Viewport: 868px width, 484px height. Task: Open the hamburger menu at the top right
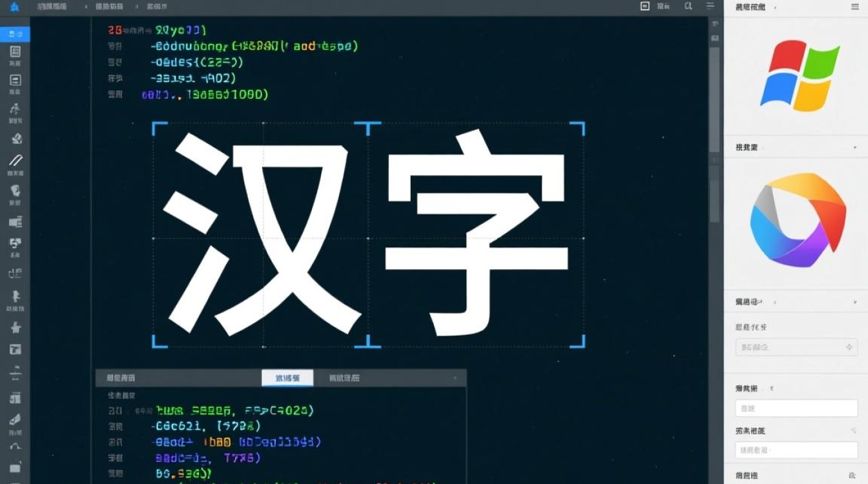click(709, 6)
